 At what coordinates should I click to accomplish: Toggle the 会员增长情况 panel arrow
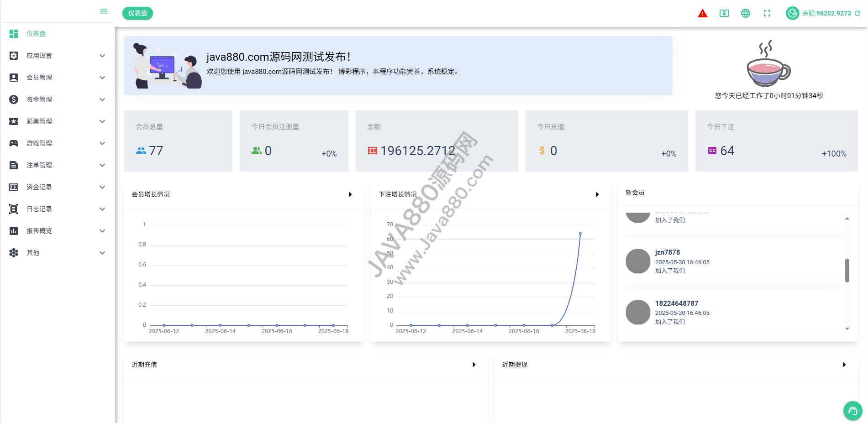tap(350, 194)
